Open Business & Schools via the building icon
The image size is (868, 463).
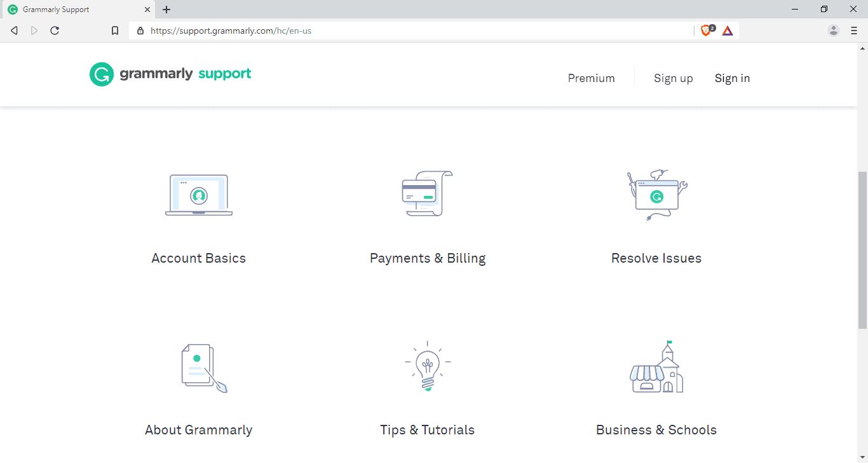[x=656, y=366]
